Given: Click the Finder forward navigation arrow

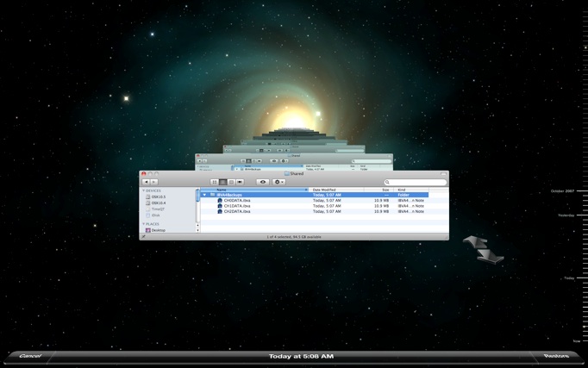Looking at the screenshot, I should tap(154, 182).
